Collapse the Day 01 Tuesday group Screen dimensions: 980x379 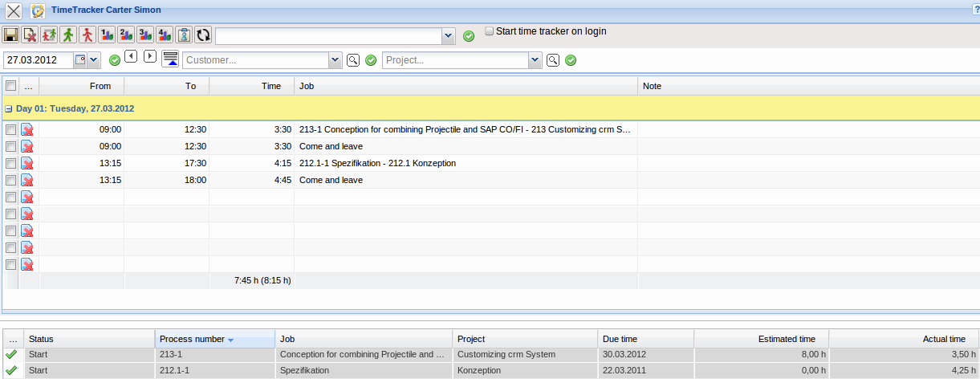click(x=8, y=108)
